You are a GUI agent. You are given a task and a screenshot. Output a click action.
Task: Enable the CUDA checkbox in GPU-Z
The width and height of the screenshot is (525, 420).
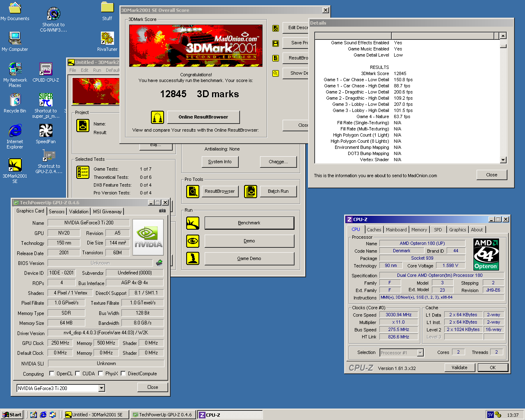(78, 373)
